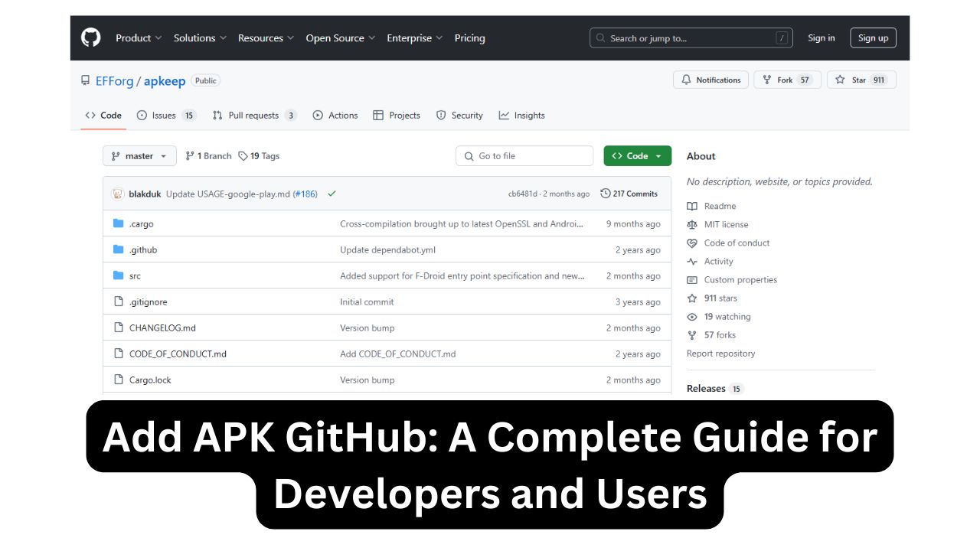Click the .gitignore file icon
This screenshot has width=980, height=551.
[118, 302]
